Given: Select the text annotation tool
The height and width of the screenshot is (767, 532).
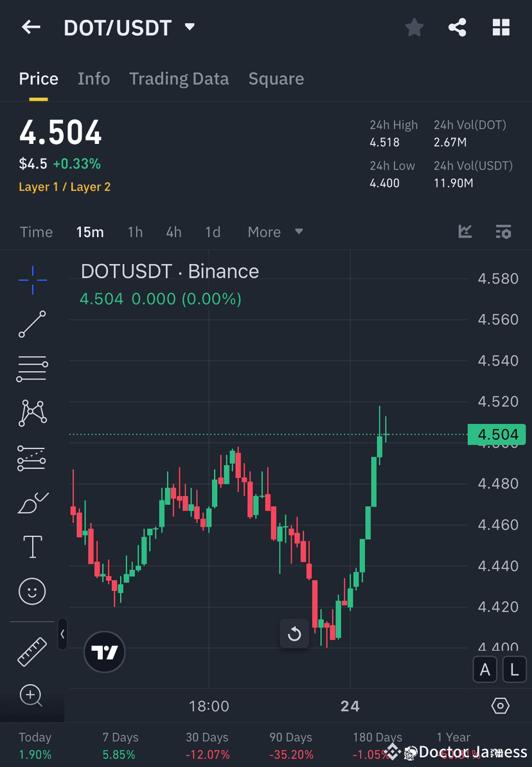Looking at the screenshot, I should click(32, 546).
